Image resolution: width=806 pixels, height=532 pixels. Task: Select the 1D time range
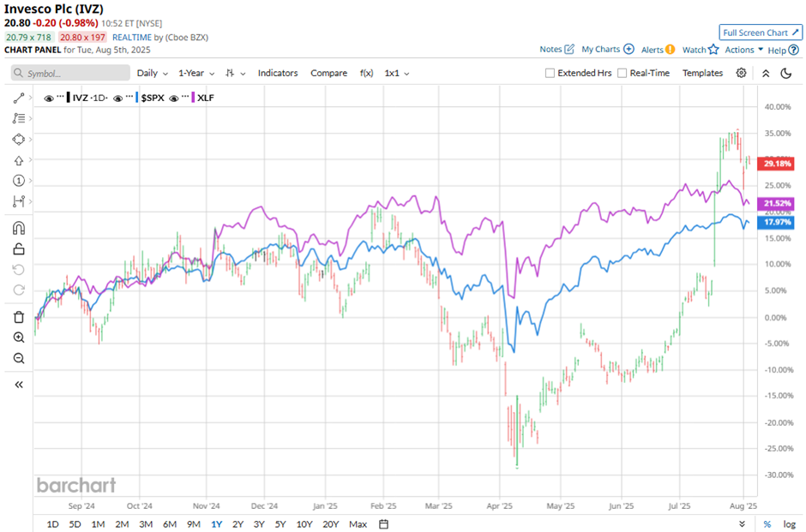(52, 523)
